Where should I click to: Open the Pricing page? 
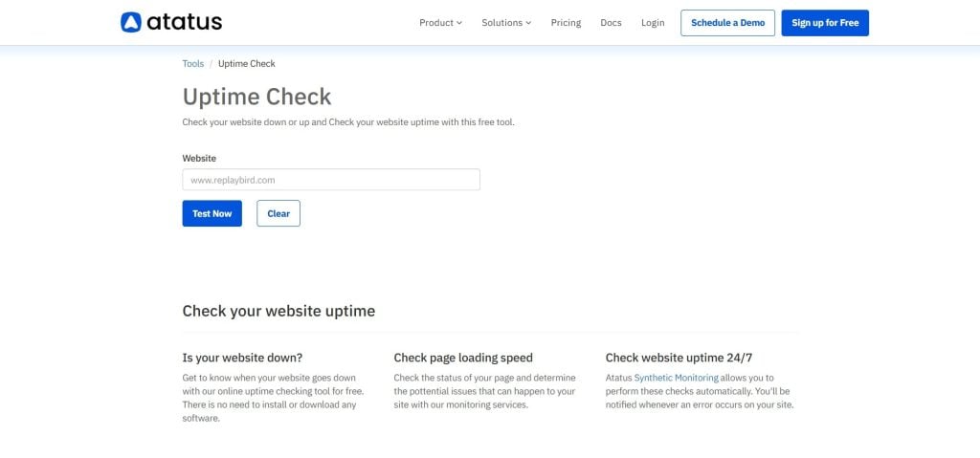tap(566, 23)
